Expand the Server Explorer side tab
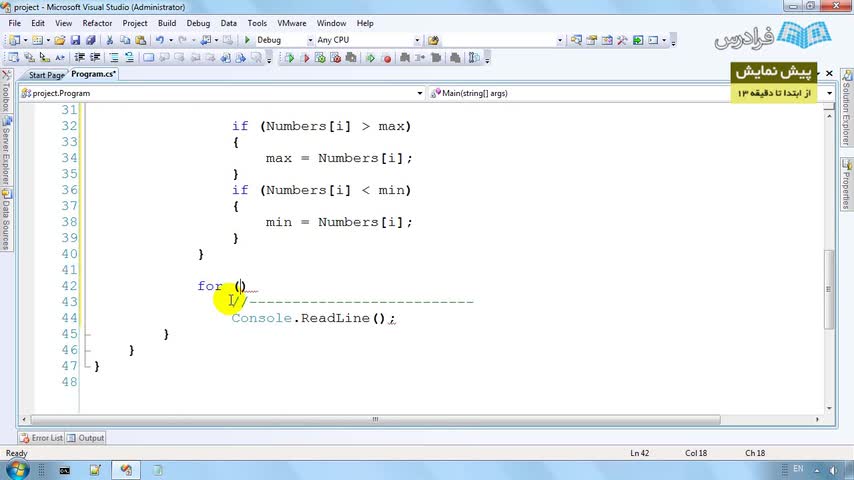 pos(7,151)
